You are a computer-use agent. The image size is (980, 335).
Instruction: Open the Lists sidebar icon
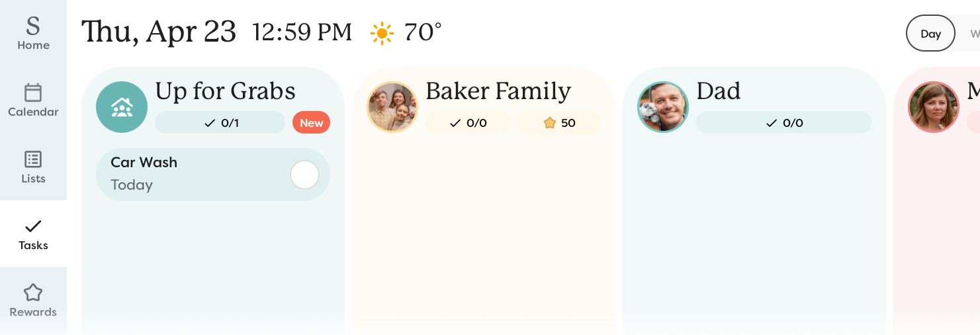33,160
